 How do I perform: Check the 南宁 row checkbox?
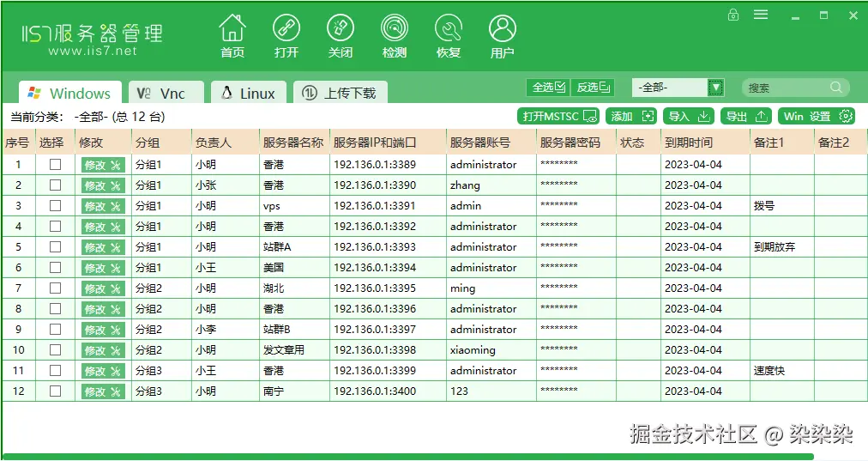click(x=56, y=391)
